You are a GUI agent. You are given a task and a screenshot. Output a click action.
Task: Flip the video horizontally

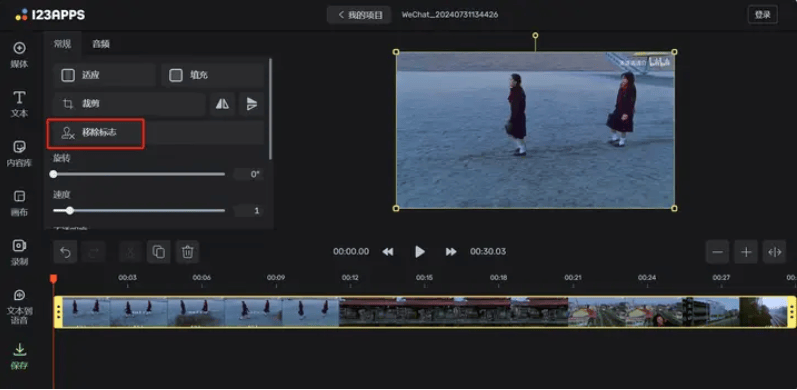(222, 104)
